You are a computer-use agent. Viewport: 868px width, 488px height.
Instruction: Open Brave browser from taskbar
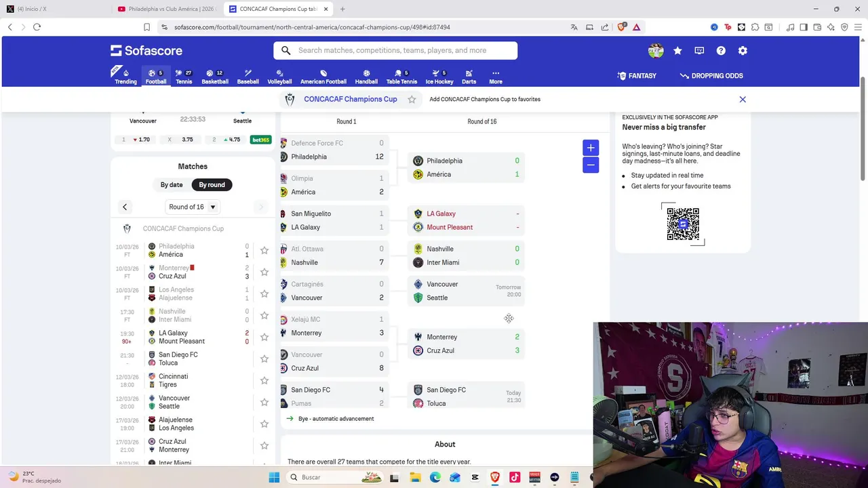pyautogui.click(x=495, y=477)
